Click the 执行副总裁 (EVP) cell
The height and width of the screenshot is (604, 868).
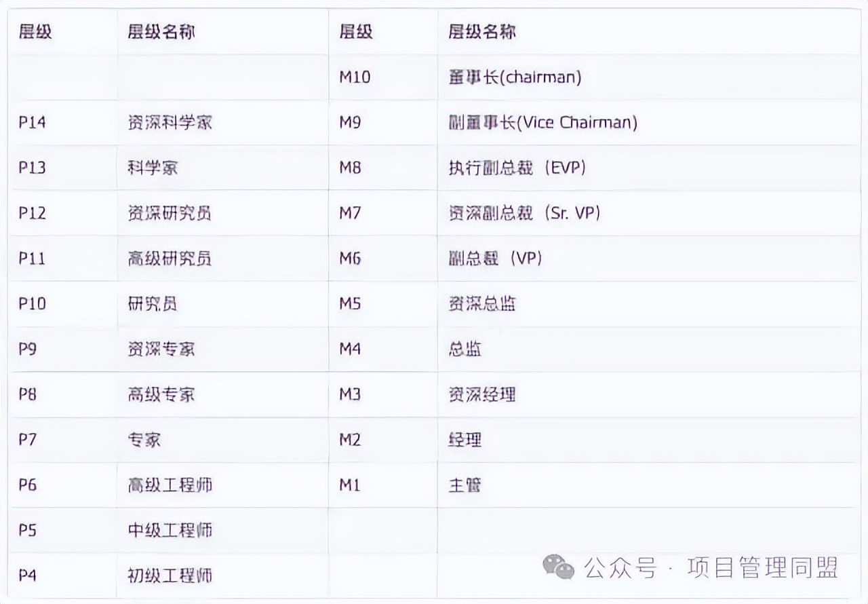[x=517, y=168]
